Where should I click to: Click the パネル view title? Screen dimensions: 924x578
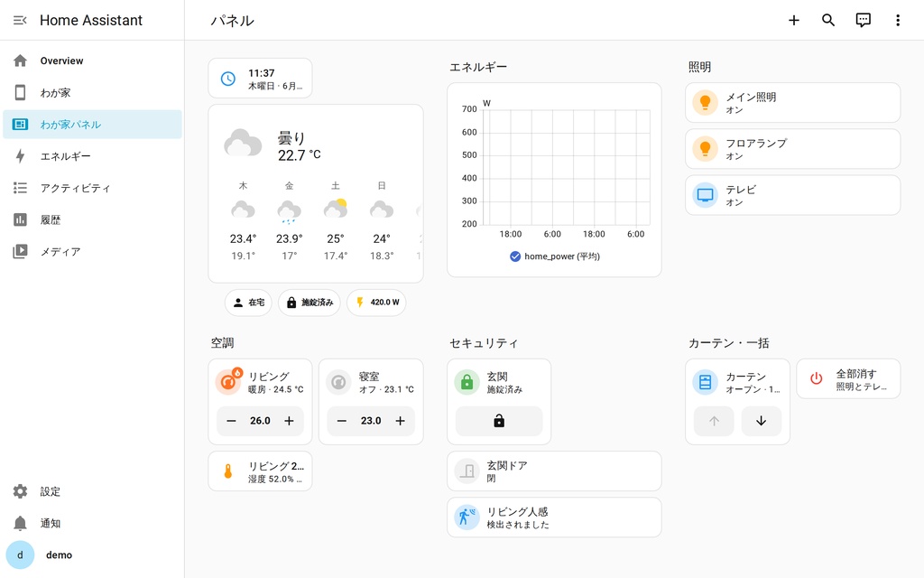[x=232, y=21]
